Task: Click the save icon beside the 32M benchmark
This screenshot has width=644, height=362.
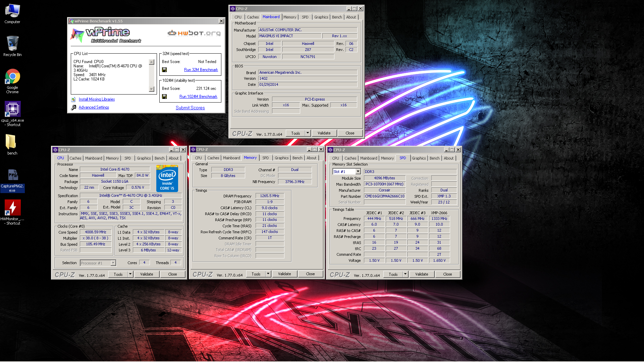Action: [x=164, y=70]
